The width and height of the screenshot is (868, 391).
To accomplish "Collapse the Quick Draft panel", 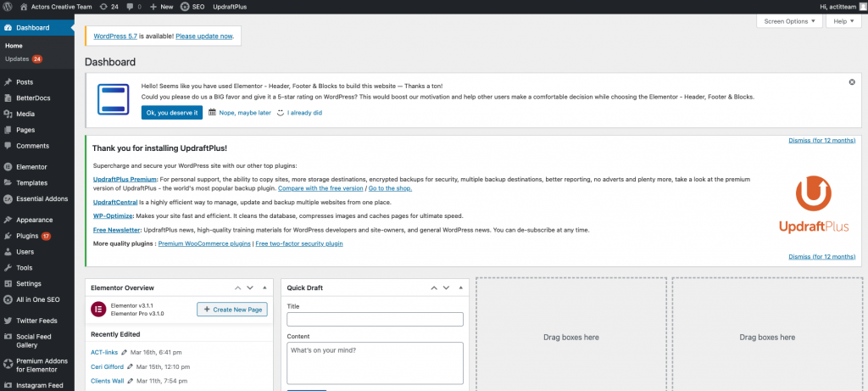I will tap(460, 288).
